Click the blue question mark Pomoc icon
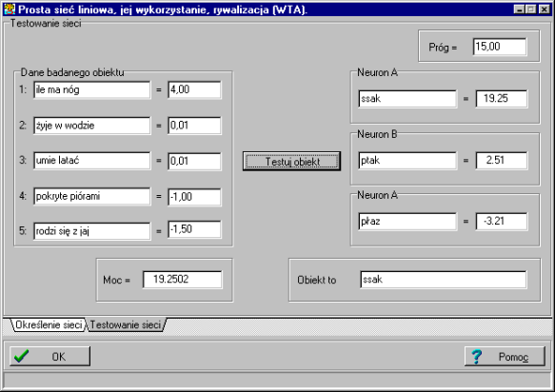 click(x=477, y=356)
